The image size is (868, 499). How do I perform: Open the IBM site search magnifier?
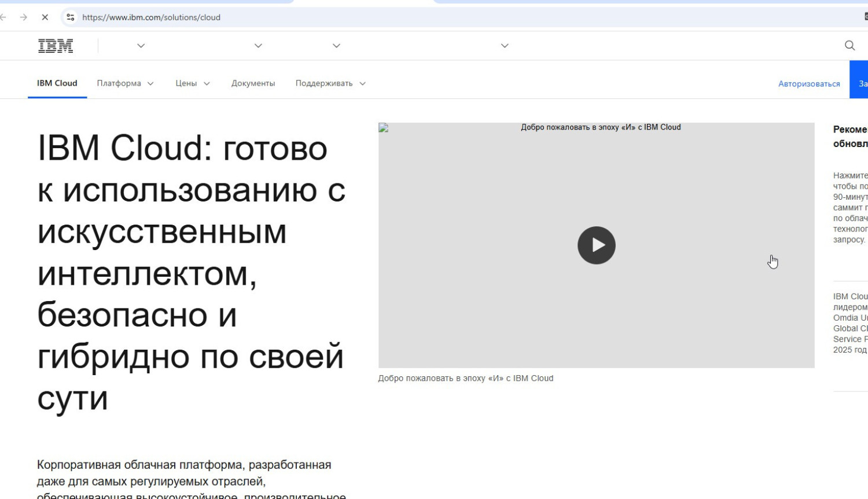click(x=849, y=46)
